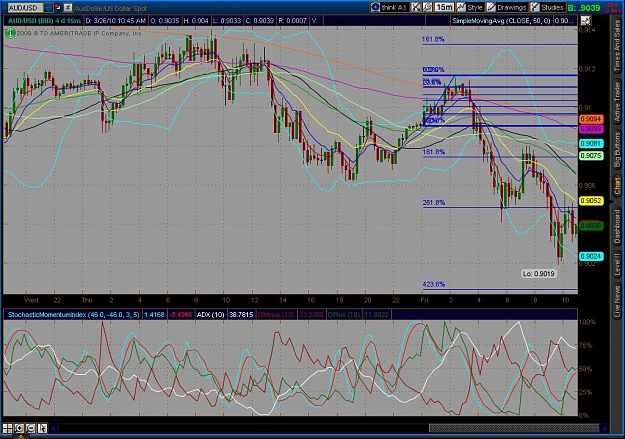
Task: Click the icon right of the link icon
Action: 68,7
